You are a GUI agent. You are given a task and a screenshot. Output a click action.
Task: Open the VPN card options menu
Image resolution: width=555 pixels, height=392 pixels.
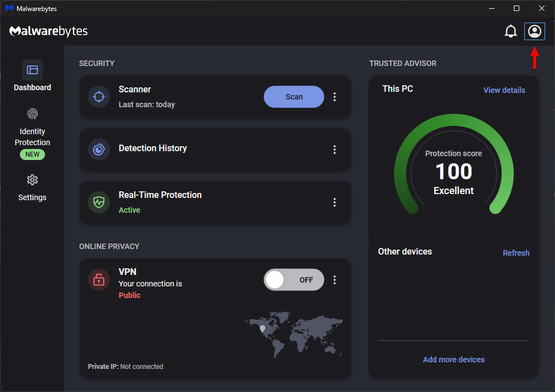coord(335,280)
